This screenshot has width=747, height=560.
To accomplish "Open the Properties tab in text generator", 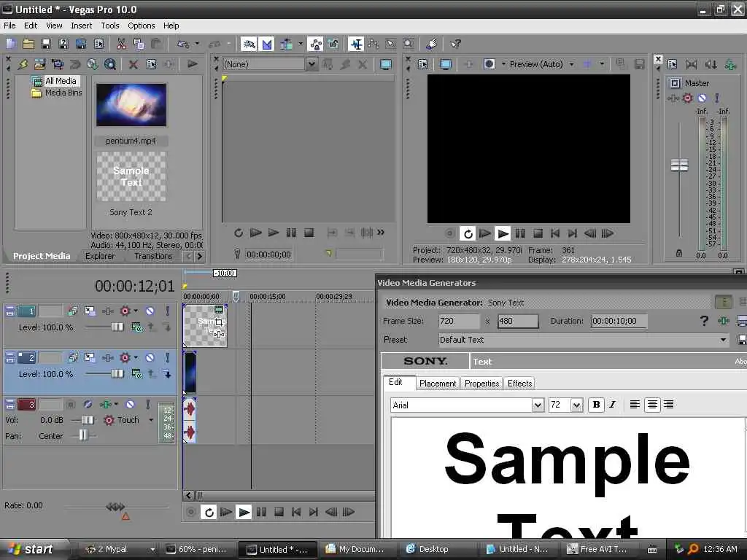I will (x=481, y=384).
